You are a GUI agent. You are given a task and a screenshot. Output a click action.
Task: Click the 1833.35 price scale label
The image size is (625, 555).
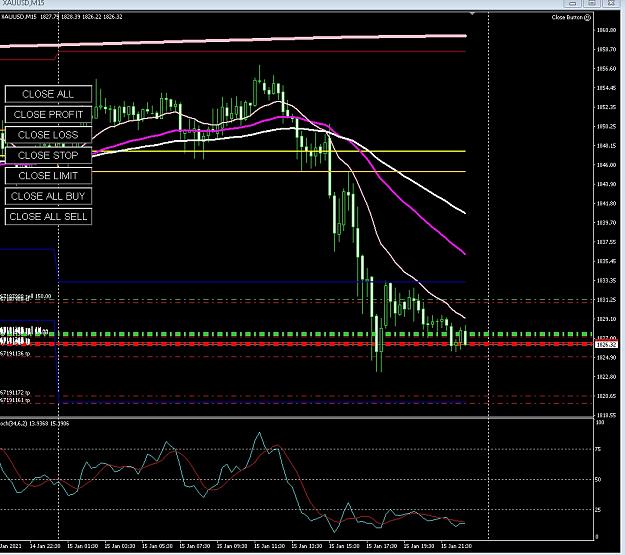tap(606, 280)
